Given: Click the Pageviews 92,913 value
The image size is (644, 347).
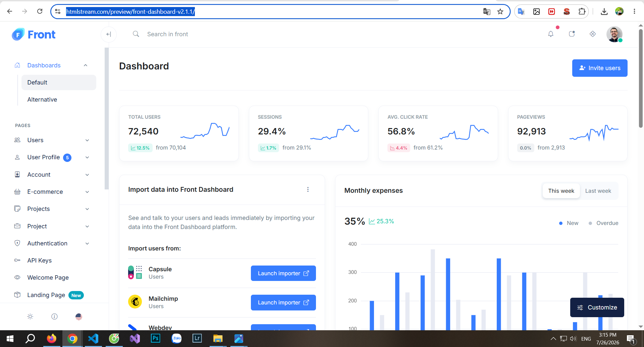Looking at the screenshot, I should tap(531, 131).
